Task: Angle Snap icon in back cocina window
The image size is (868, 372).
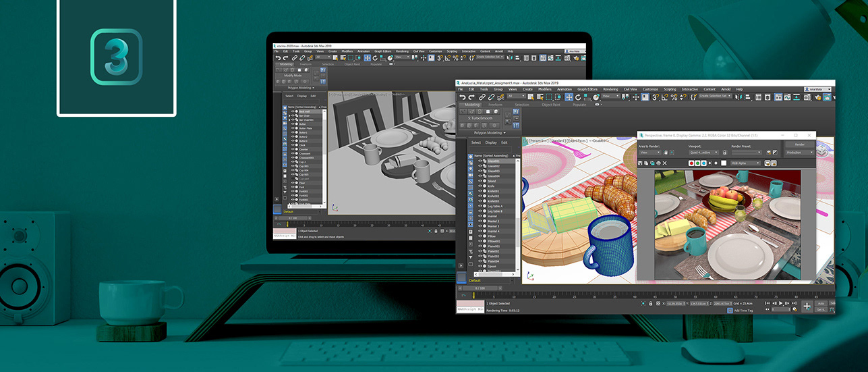Action: coord(448,57)
